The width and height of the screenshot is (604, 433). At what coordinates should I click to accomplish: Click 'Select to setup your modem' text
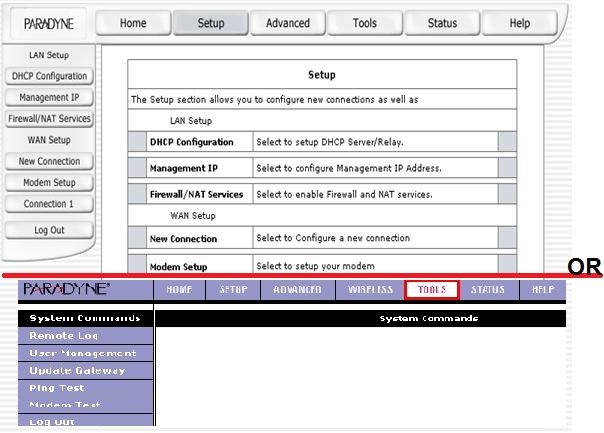tap(315, 266)
